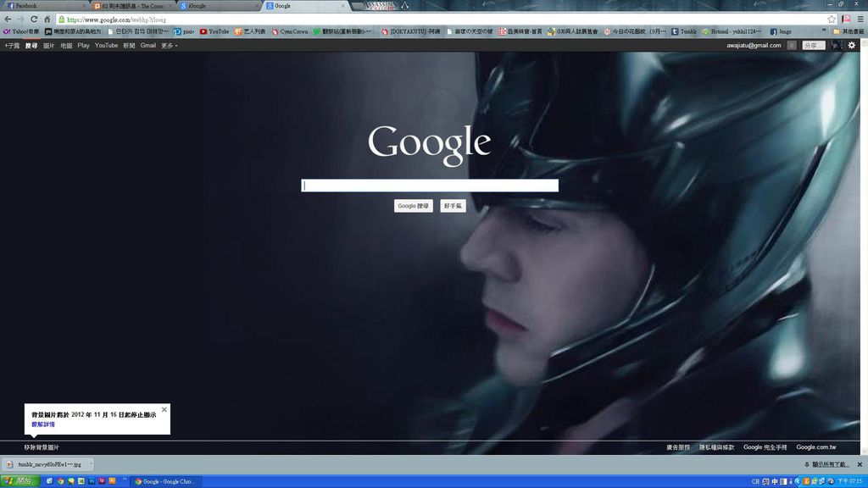868x488 pixels.
Task: Open the Google Chrome taskbar window button
Action: coord(165,481)
